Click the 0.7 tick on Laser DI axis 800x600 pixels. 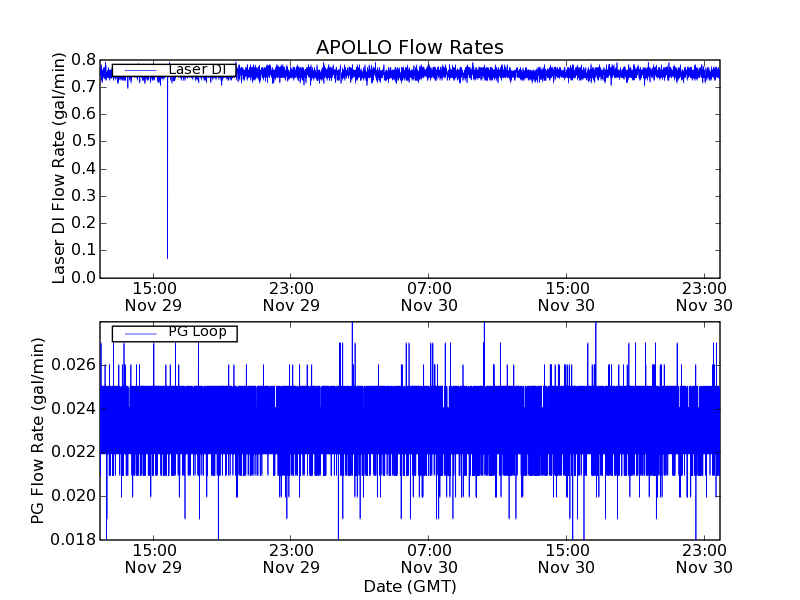(84, 87)
